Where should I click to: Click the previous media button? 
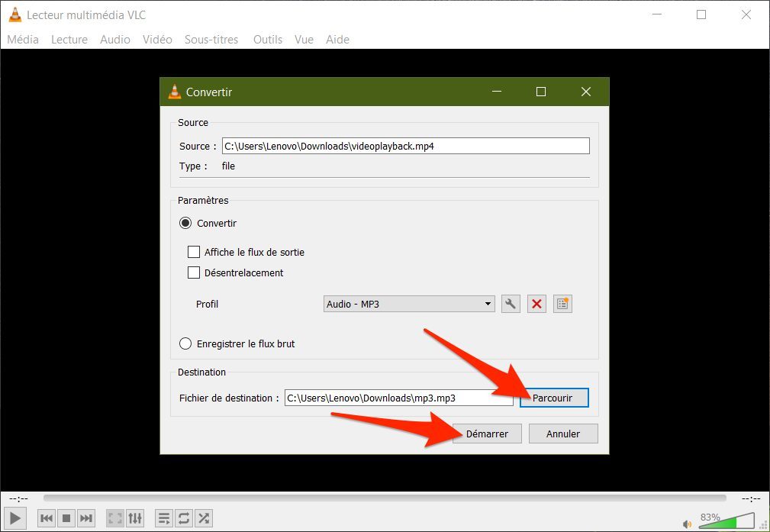47,518
